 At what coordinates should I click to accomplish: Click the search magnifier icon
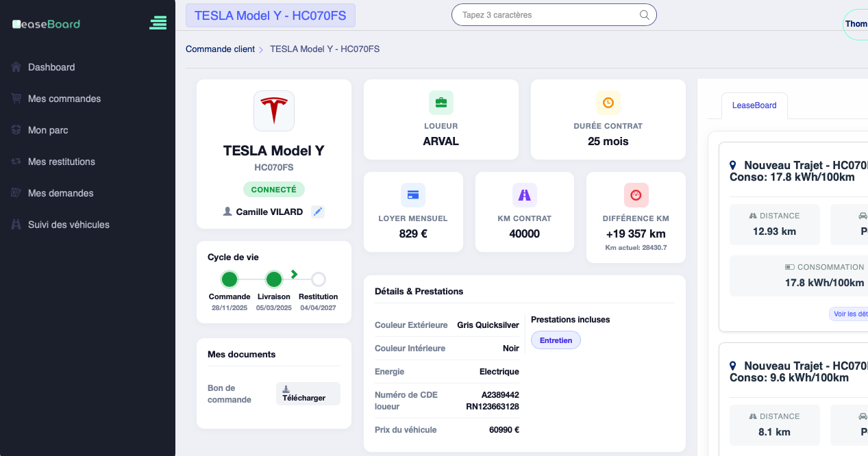(644, 15)
